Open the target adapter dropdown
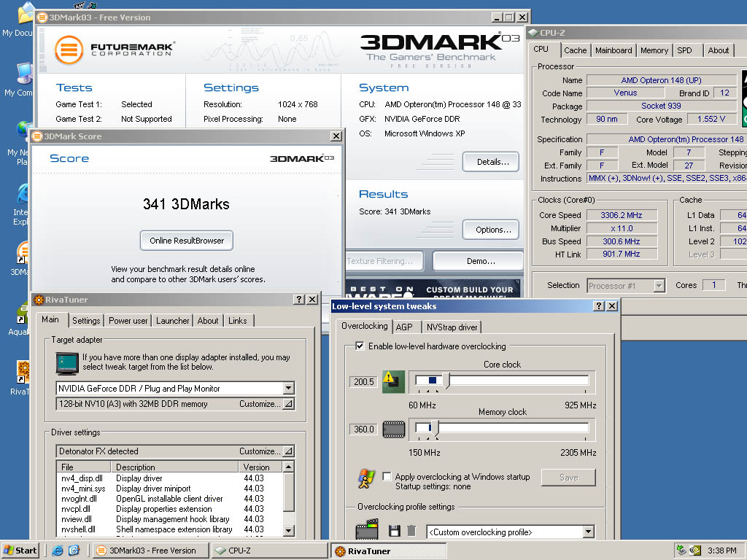Image resolution: width=747 pixels, height=560 pixels. [288, 388]
